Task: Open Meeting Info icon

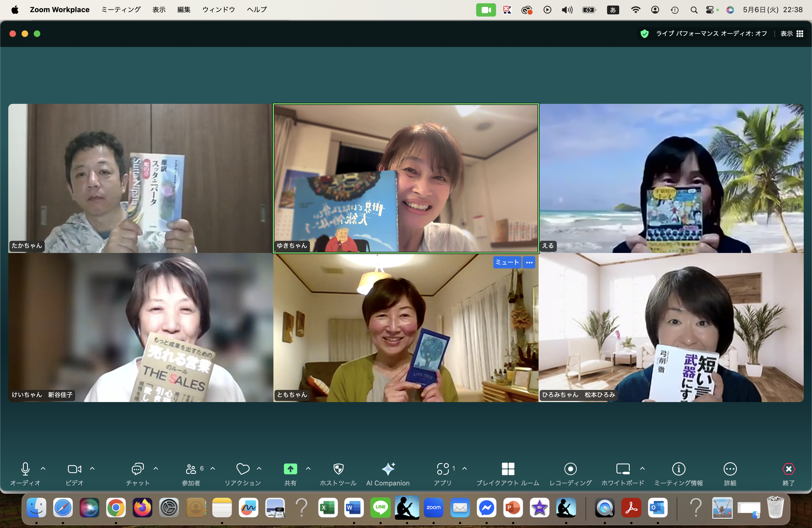Action: [678, 469]
